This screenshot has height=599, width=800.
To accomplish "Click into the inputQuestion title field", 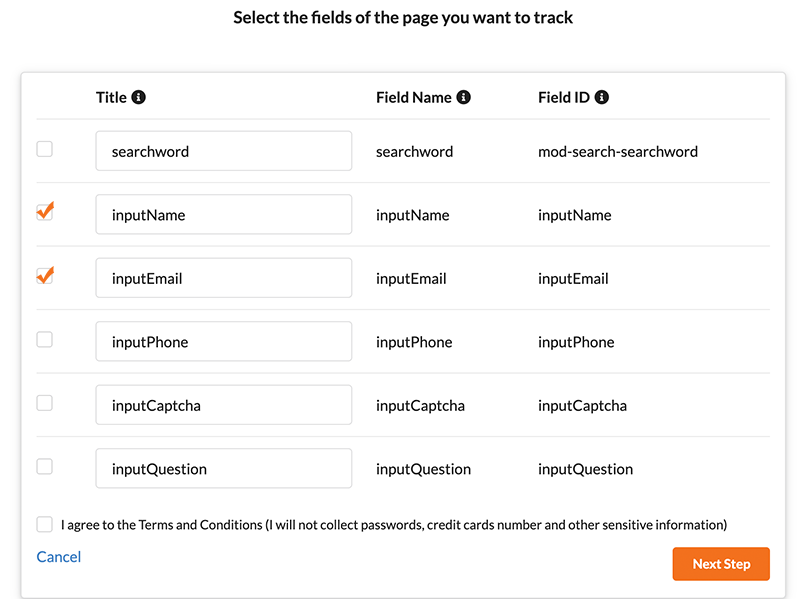I will [223, 469].
